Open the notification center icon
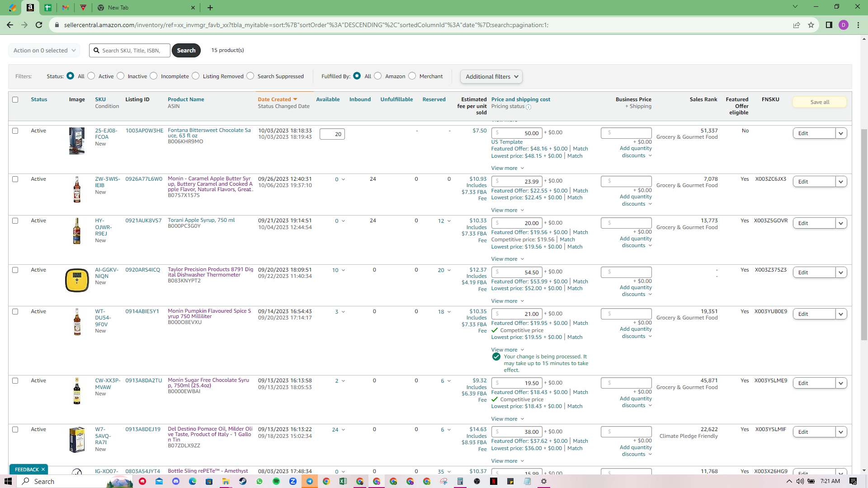This screenshot has height=488, width=868. point(853,481)
